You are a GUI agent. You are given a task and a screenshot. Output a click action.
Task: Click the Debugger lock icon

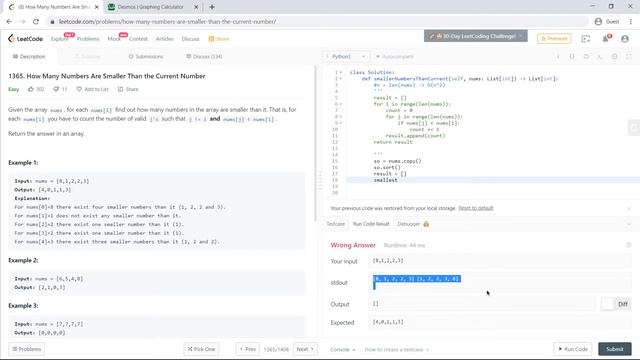click(426, 224)
